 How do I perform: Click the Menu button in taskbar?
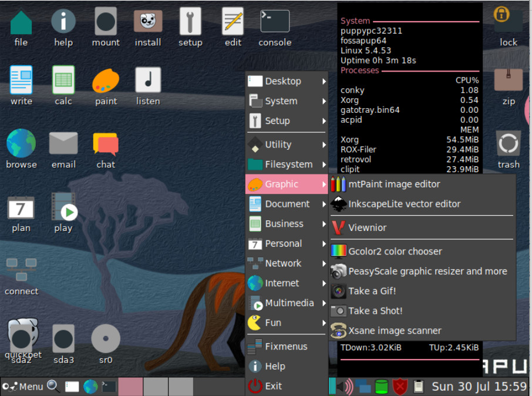[x=23, y=387]
